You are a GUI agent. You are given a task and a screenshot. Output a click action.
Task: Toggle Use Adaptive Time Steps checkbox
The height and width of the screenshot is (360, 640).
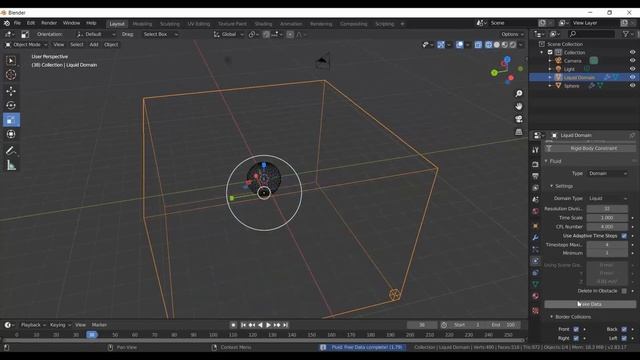click(x=624, y=236)
